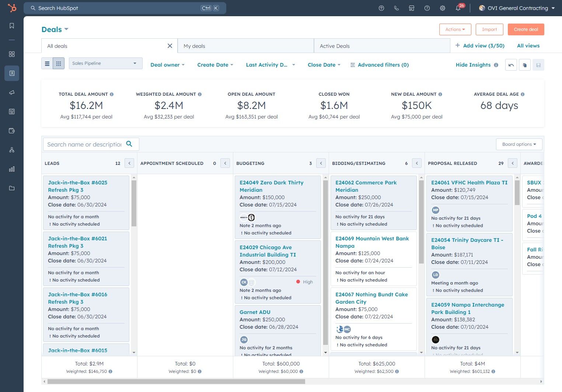Screen dimensions: 562x392
Task: Click the info icon beside Weighted: $601,132
Action: (493, 372)
